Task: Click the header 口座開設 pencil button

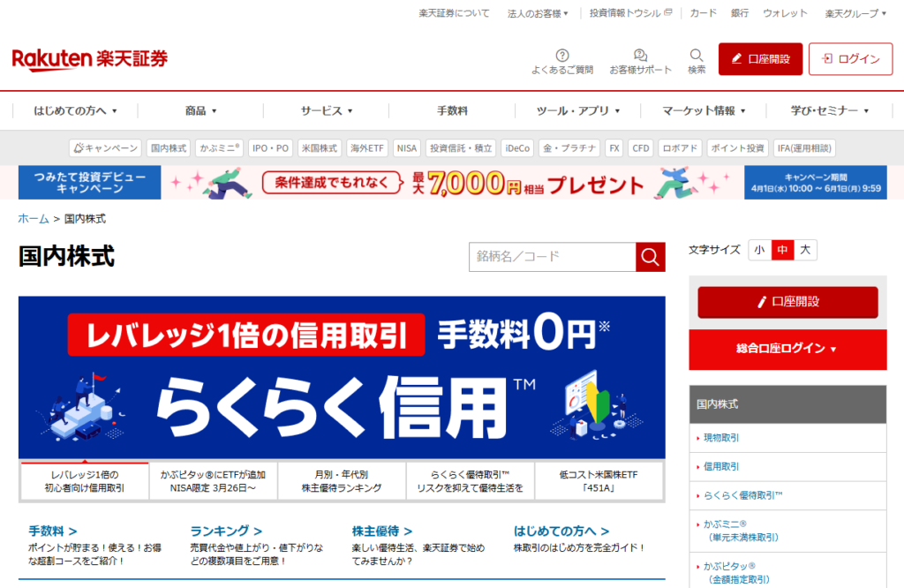Action: (x=760, y=59)
